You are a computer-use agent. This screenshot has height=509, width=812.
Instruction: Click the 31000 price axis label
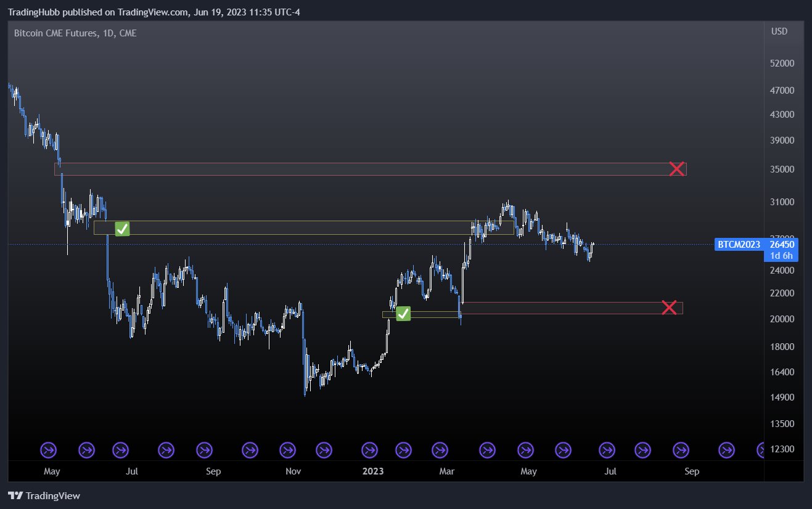click(782, 202)
